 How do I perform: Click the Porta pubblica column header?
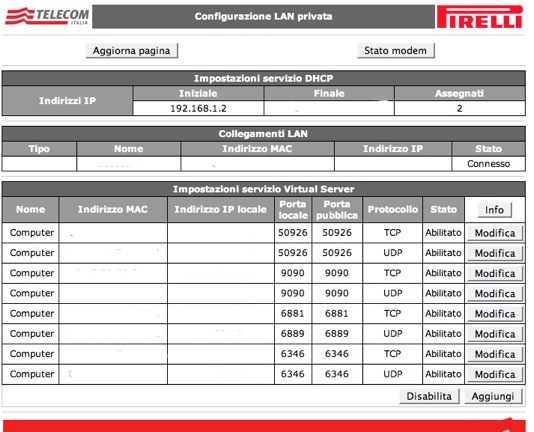(337, 210)
